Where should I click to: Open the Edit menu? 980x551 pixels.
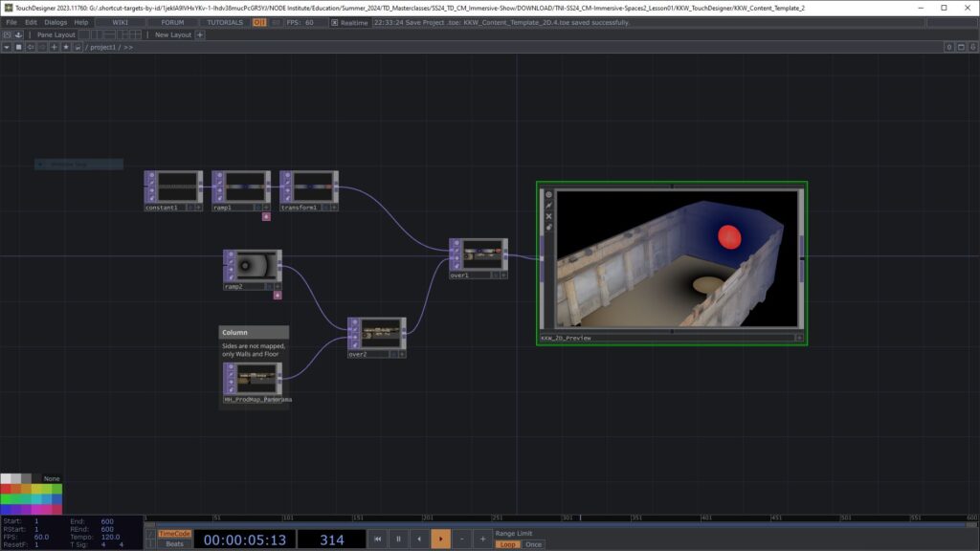tap(32, 22)
